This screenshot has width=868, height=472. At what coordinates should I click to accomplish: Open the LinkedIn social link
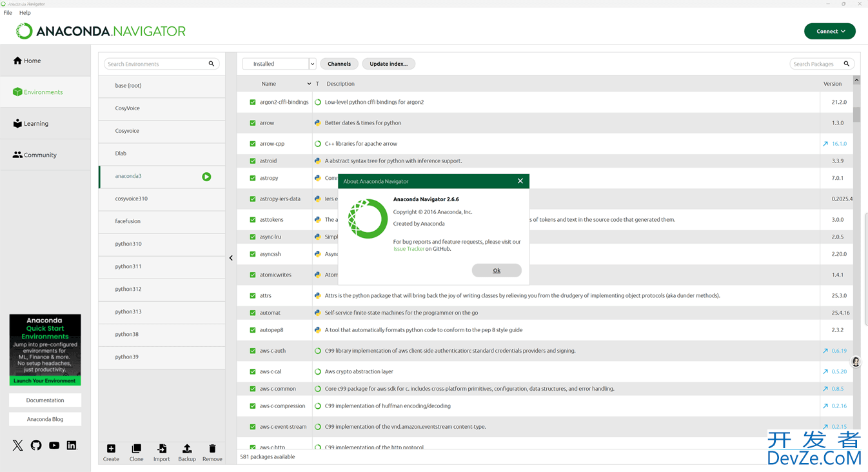tap(72, 446)
